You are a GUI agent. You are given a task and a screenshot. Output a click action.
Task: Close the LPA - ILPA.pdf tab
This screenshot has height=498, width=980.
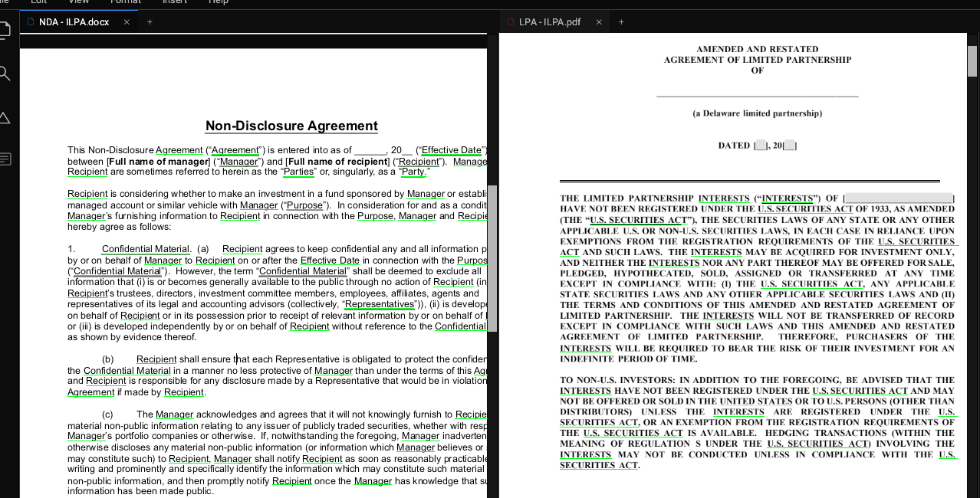599,22
